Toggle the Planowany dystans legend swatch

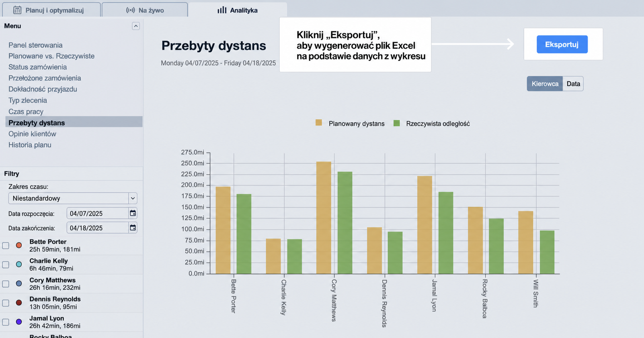click(319, 123)
